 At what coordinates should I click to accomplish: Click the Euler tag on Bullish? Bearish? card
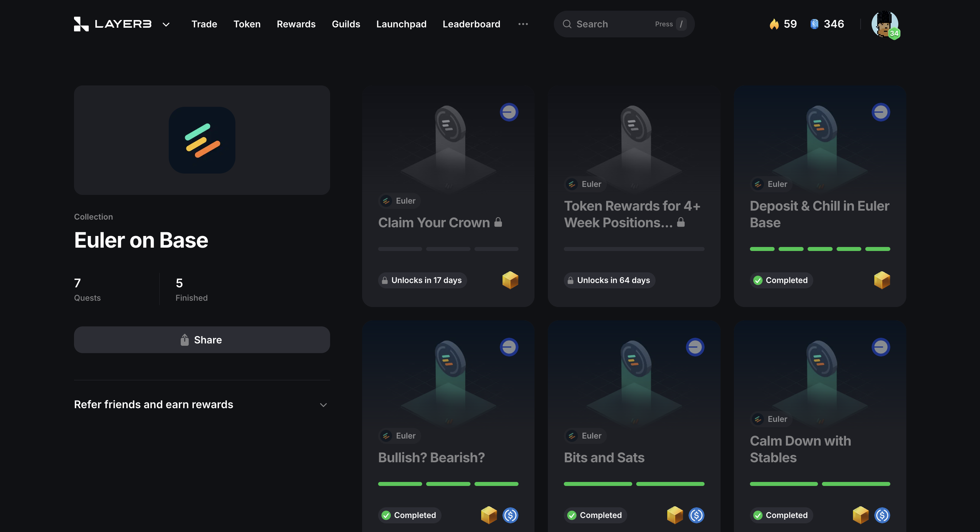point(399,436)
